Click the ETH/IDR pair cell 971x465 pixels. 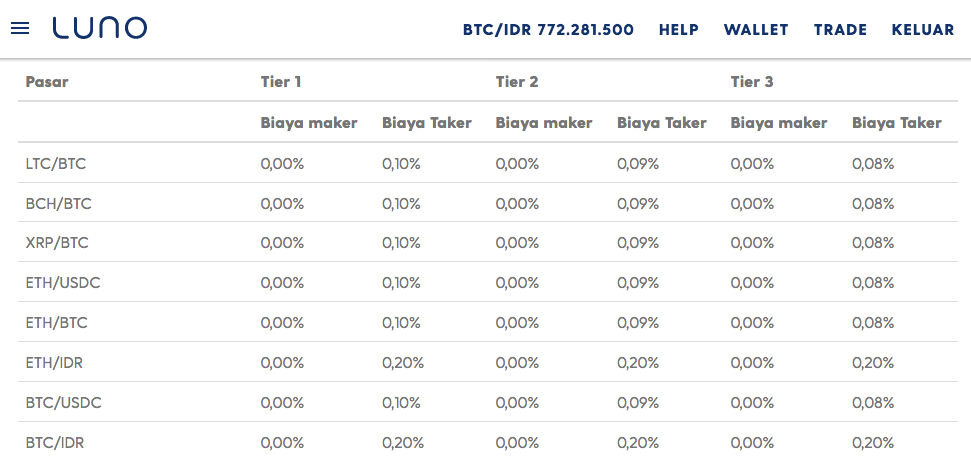[54, 363]
